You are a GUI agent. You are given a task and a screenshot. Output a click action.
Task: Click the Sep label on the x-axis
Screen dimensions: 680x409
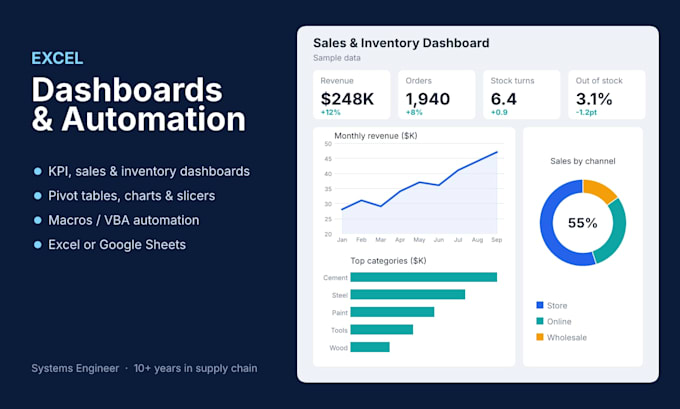[x=497, y=240]
